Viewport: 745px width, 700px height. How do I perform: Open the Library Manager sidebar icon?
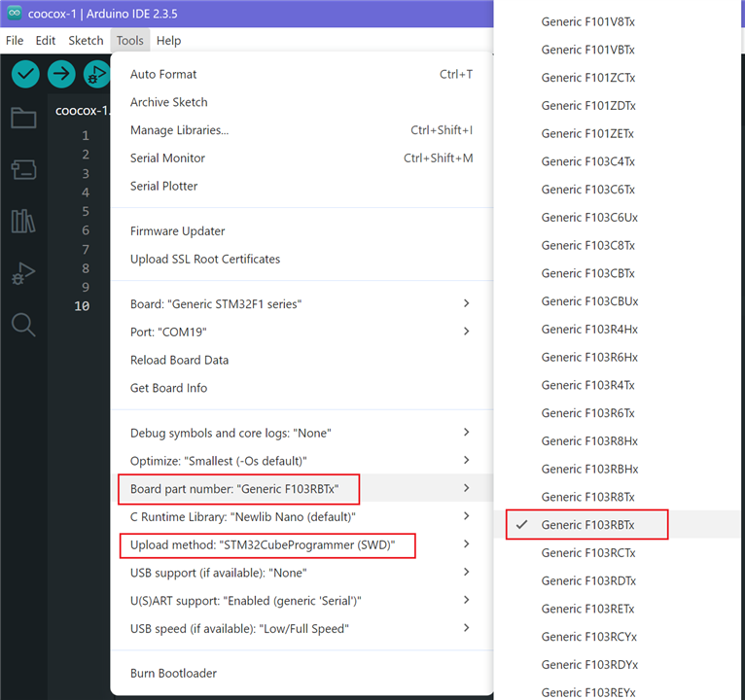[x=23, y=222]
